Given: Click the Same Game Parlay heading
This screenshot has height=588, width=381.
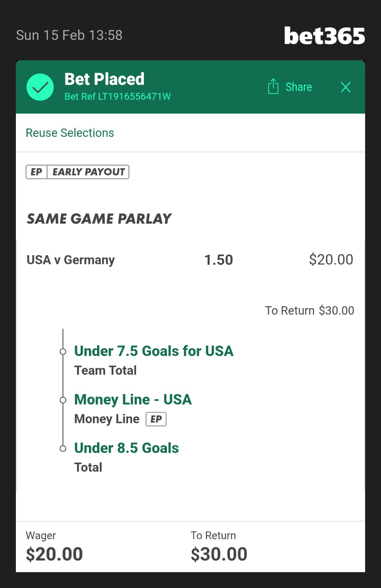Looking at the screenshot, I should (x=99, y=219).
